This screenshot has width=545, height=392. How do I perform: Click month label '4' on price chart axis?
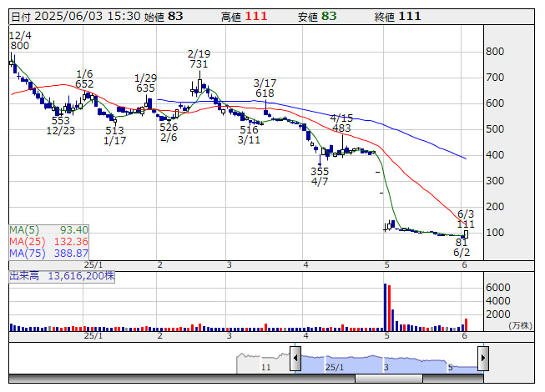click(x=305, y=265)
